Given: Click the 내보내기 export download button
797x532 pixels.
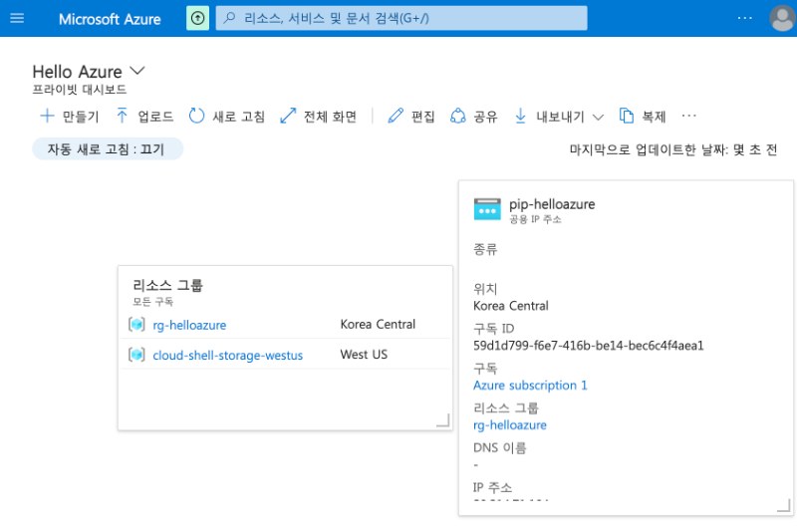Looking at the screenshot, I should pyautogui.click(x=550, y=117).
